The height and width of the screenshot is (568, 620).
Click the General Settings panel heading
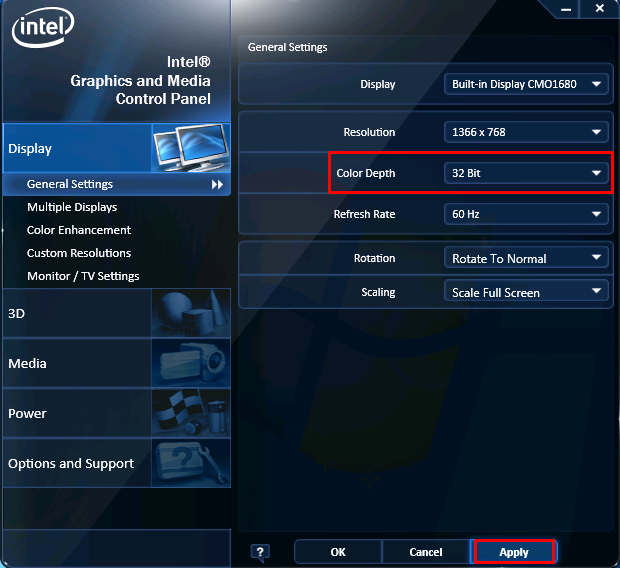[x=287, y=47]
